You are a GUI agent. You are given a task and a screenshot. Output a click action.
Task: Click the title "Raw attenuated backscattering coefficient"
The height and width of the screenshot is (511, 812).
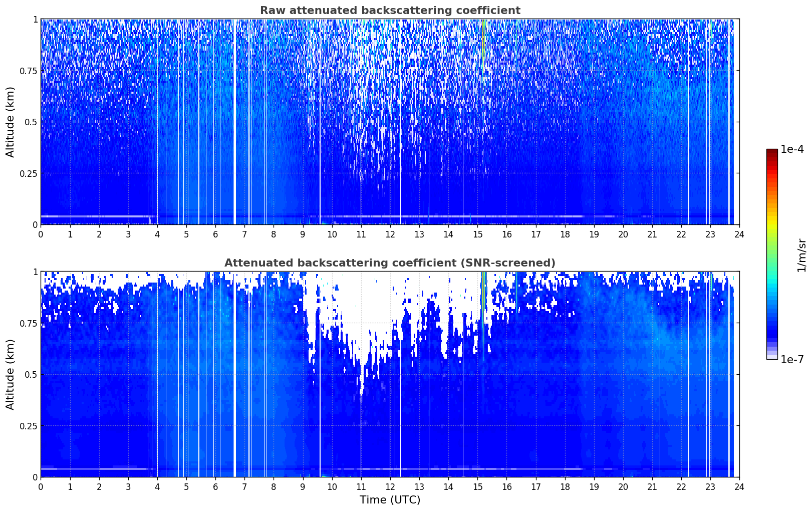tap(390, 11)
